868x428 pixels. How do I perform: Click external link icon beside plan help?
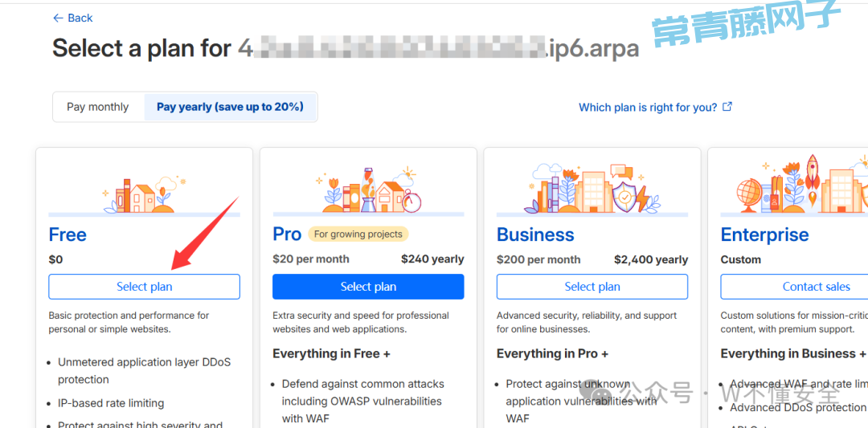[x=727, y=107]
